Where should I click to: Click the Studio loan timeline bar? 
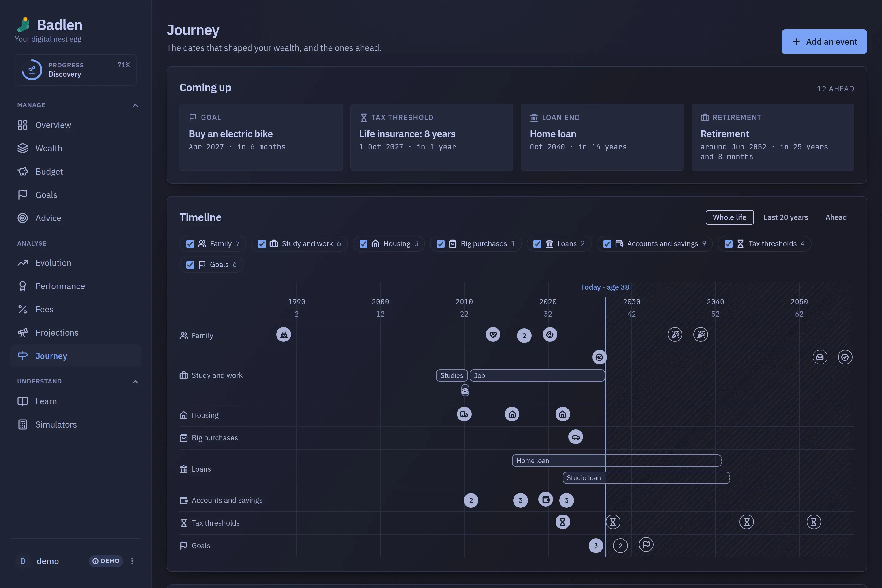[646, 478]
